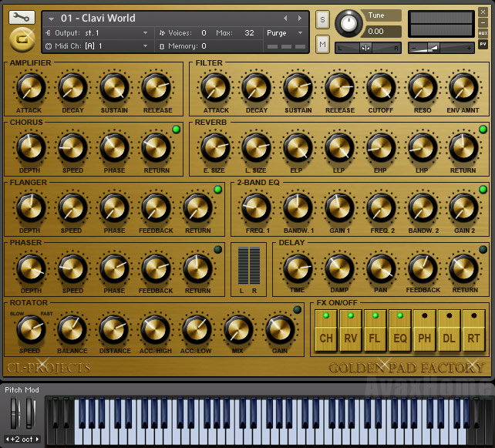Toggle AUX sends panel

(483, 33)
